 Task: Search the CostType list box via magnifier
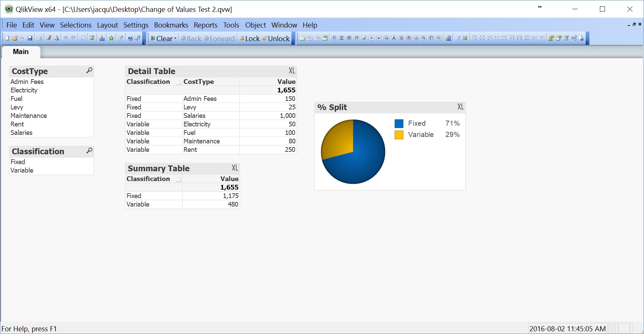tap(89, 71)
